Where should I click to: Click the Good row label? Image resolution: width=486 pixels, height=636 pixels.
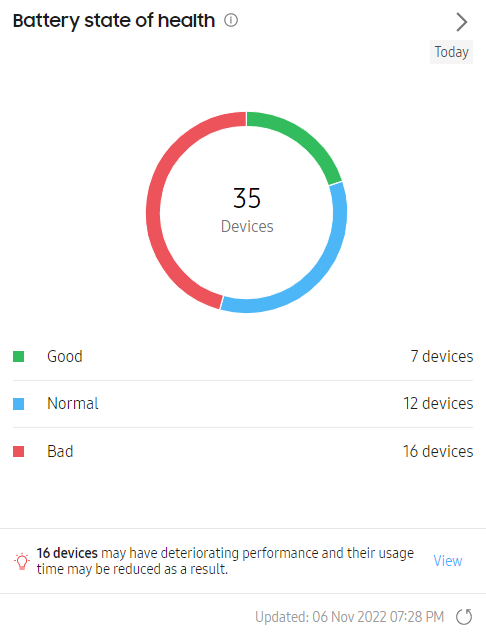click(x=65, y=357)
